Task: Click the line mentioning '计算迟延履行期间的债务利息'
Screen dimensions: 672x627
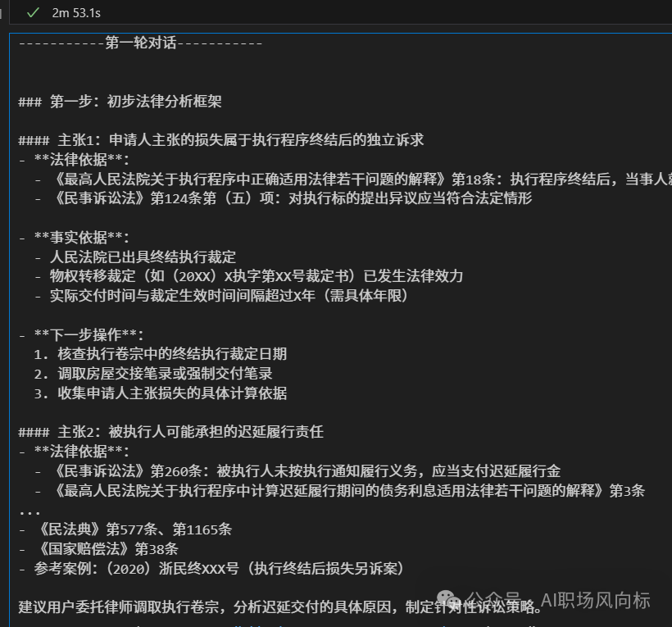Action: point(340,491)
